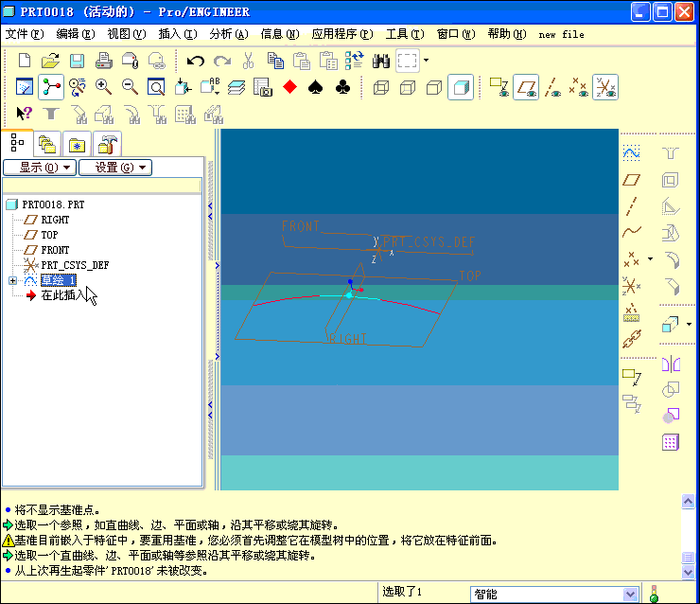This screenshot has width=700, height=604.
Task: Toggle coordinate systems visibility
Action: point(605,87)
